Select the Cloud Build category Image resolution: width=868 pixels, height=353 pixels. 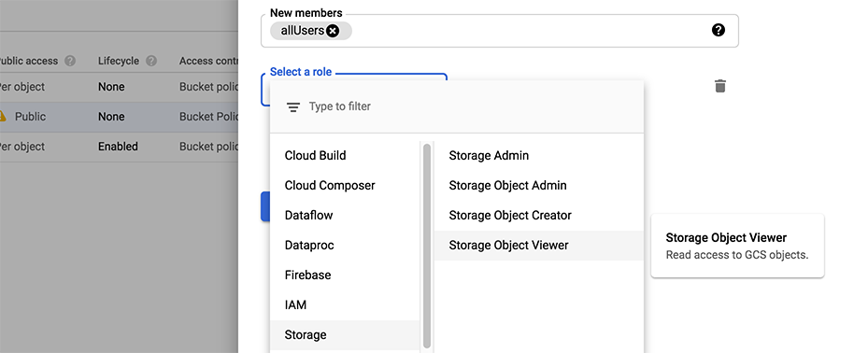pyautogui.click(x=345, y=155)
